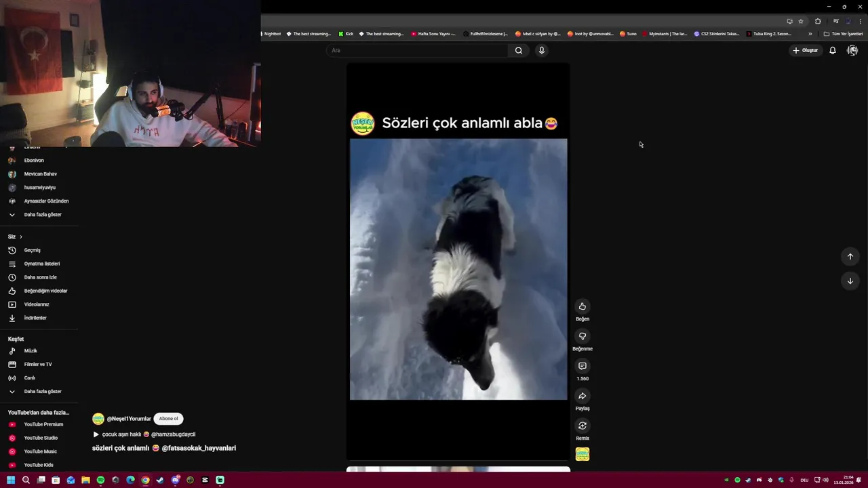
Task: Open Discord from the taskbar
Action: [175, 480]
